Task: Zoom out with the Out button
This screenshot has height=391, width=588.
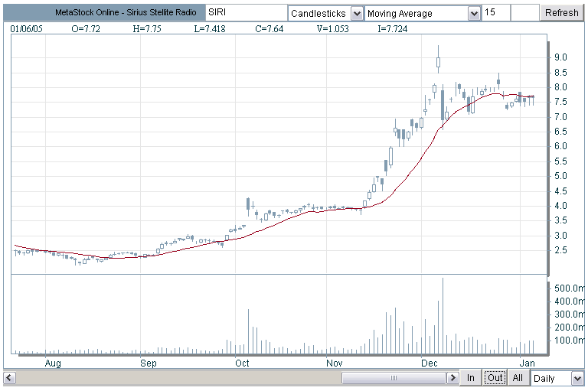Action: 495,377
